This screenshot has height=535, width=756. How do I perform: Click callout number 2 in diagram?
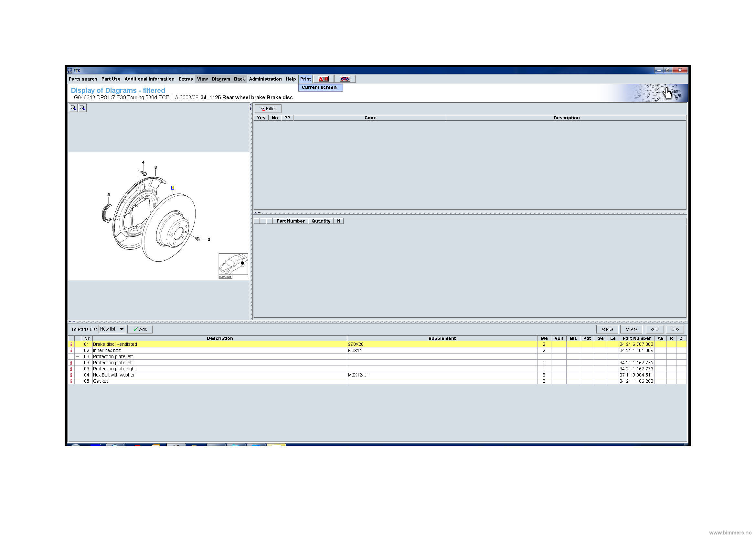pos(209,239)
